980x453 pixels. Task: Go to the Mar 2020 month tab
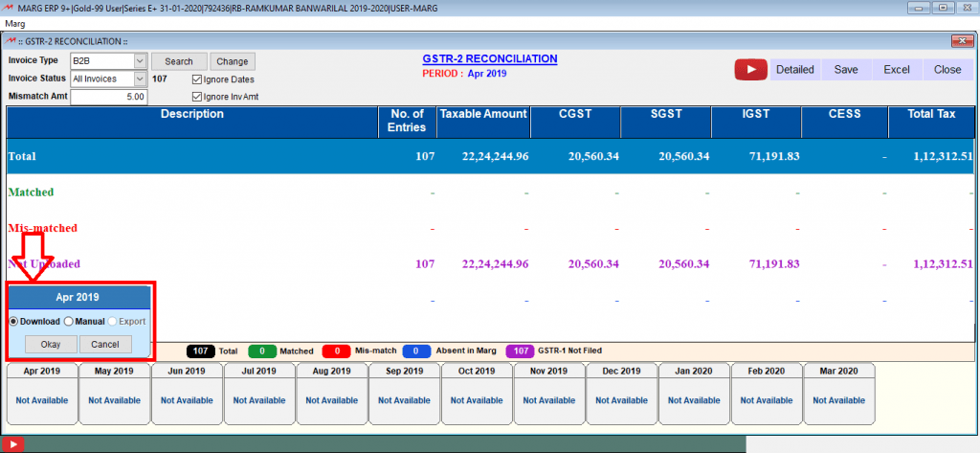tap(839, 393)
